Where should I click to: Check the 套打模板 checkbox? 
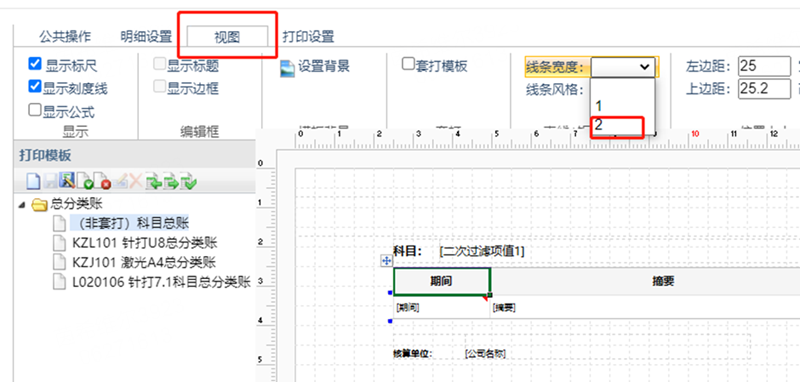coord(408,64)
